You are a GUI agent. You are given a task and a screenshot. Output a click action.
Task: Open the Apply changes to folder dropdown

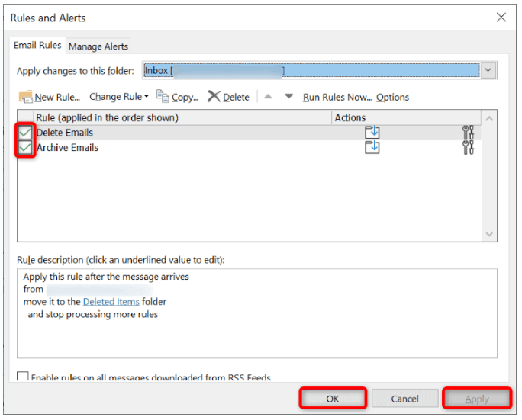click(488, 70)
